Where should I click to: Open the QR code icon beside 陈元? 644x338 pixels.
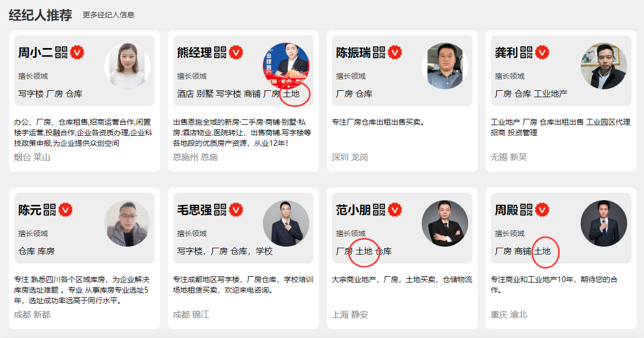(x=50, y=210)
